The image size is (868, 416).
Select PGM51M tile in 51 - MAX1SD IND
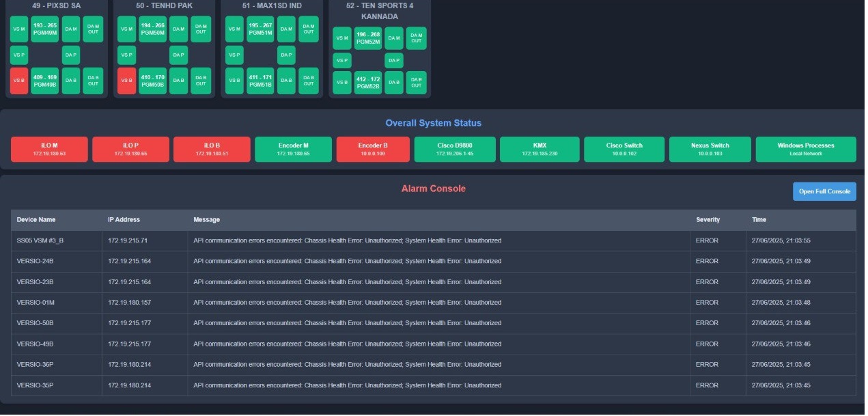pos(260,29)
